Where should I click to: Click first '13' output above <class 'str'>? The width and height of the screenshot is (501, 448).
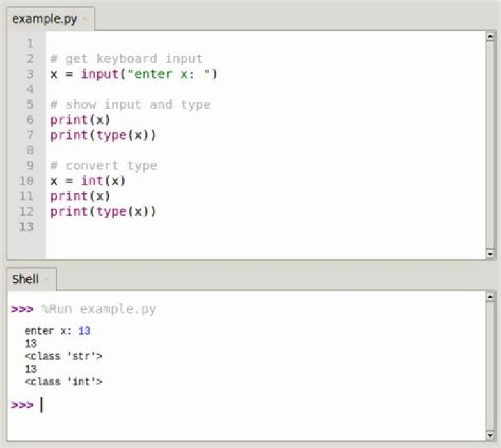click(31, 344)
